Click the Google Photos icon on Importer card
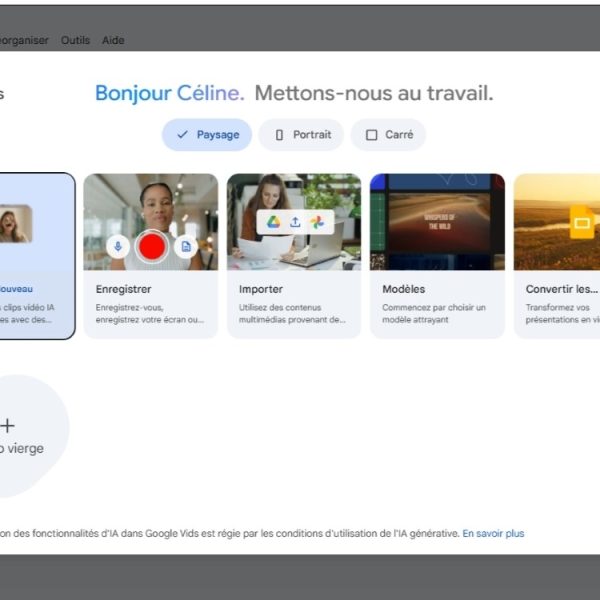Image resolution: width=600 pixels, height=600 pixels. pos(317,222)
